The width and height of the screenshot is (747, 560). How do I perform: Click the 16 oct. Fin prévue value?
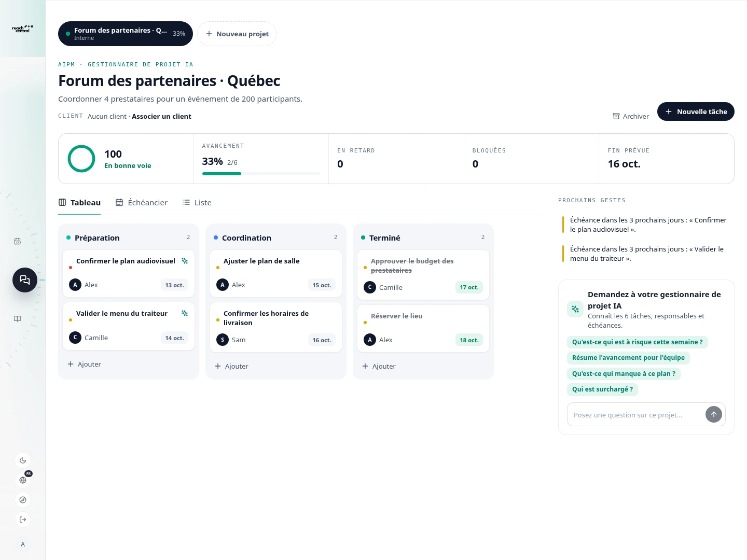pyautogui.click(x=624, y=164)
